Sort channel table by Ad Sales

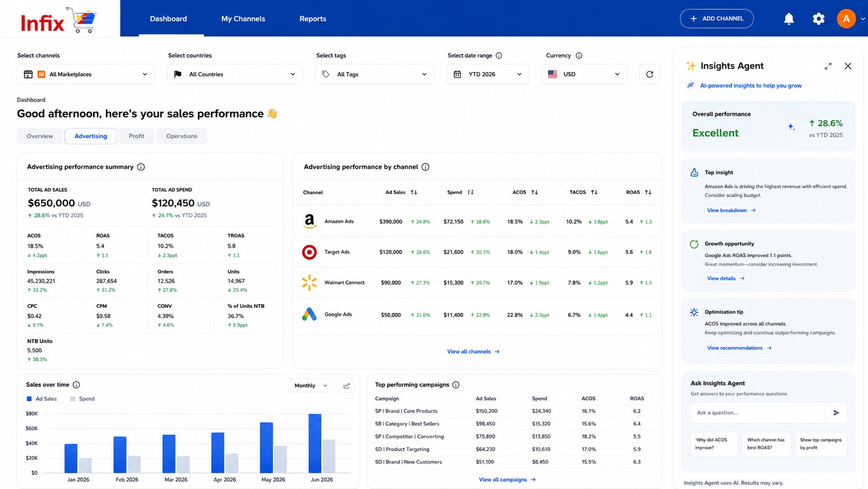pos(414,192)
